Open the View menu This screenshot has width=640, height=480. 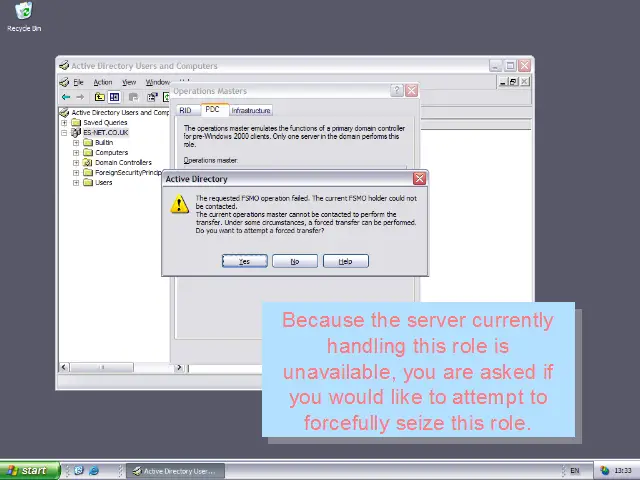click(x=129, y=82)
